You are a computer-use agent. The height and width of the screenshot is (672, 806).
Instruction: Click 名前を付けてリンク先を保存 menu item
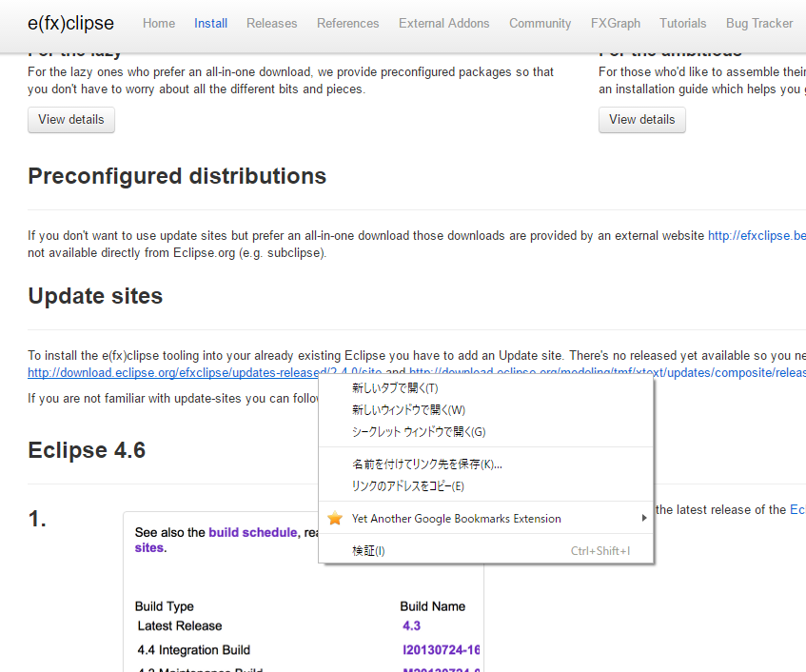[426, 464]
